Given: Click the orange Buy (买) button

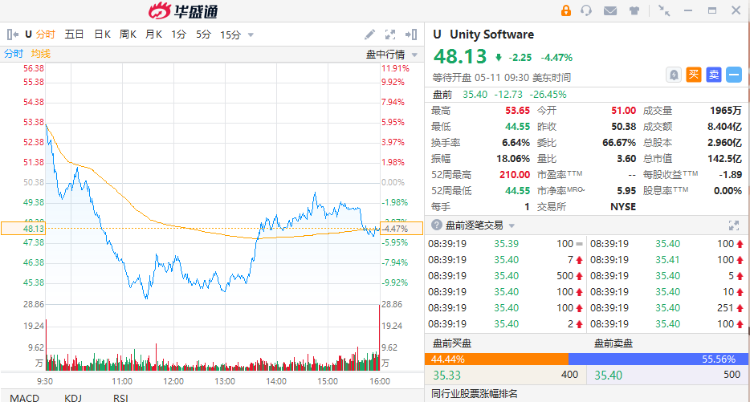Looking at the screenshot, I should click(x=694, y=75).
